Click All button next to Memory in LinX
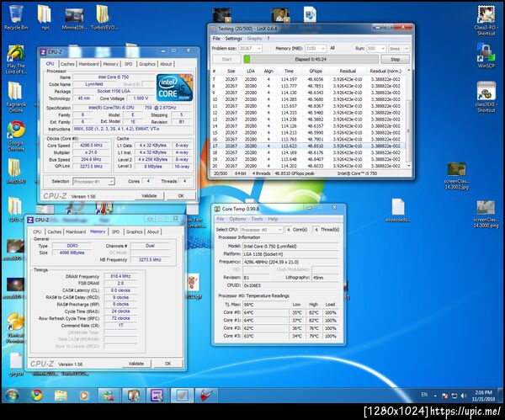505x420 pixels. pyautogui.click(x=332, y=48)
